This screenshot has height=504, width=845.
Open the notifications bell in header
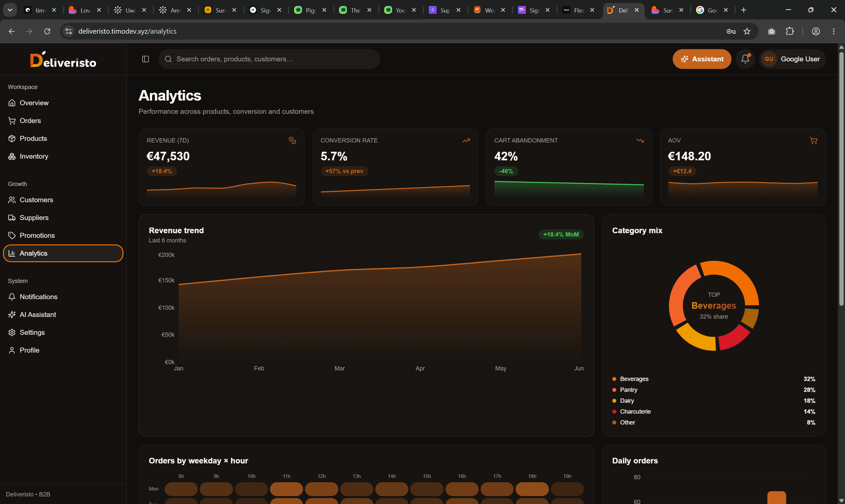tap(745, 59)
